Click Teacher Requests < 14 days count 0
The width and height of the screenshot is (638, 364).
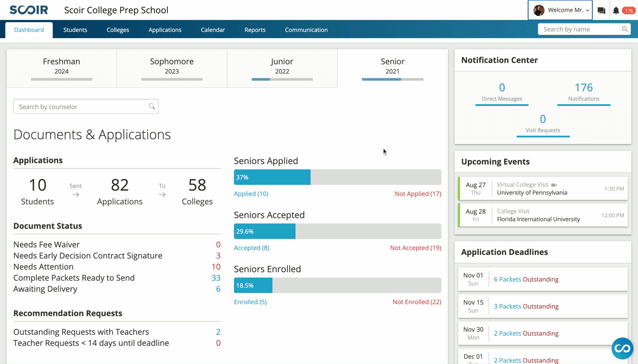[218, 343]
